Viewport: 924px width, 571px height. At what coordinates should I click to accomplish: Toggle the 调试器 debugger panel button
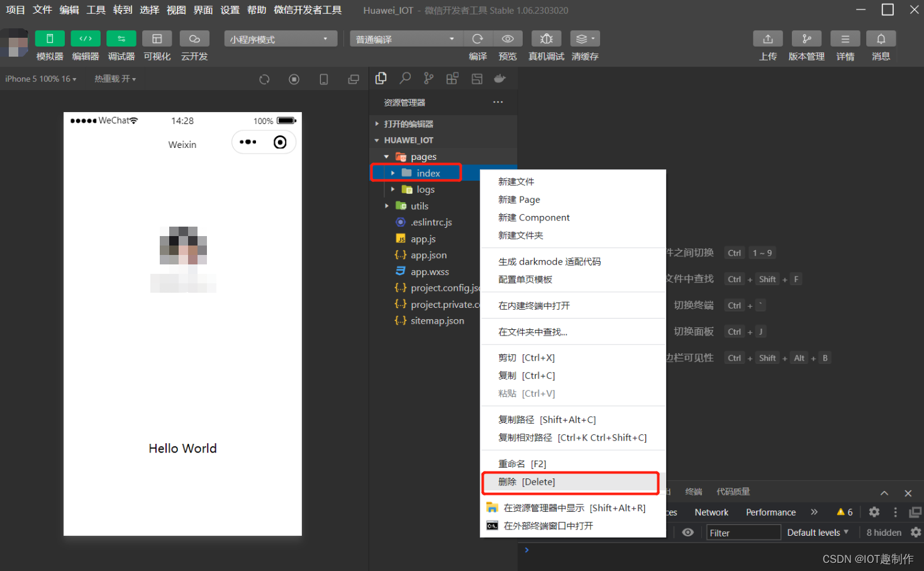(121, 39)
